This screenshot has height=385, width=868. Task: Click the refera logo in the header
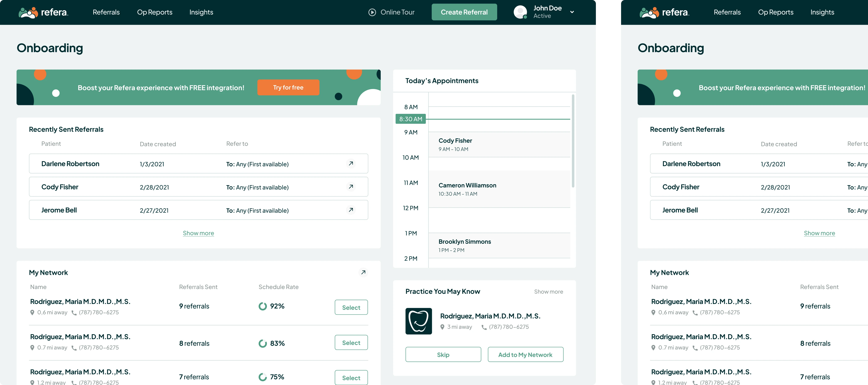pyautogui.click(x=43, y=12)
